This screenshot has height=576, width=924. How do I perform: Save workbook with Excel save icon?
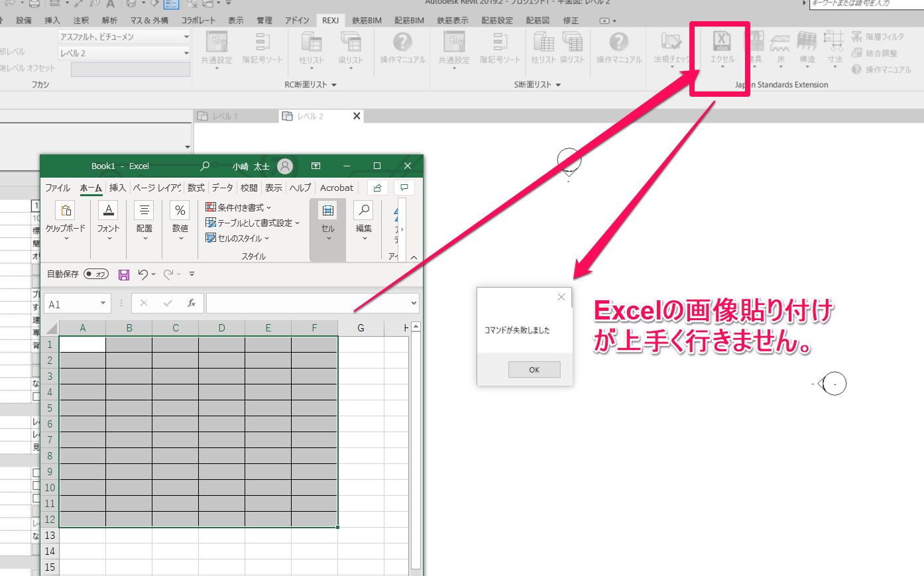(x=123, y=274)
